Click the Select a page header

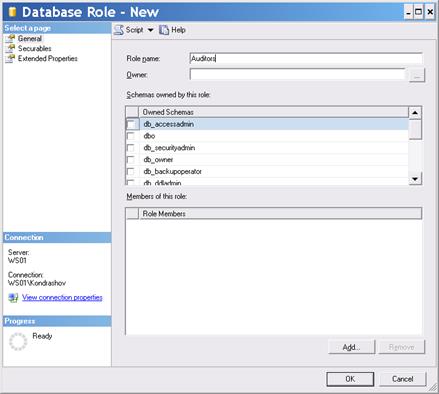pyautogui.click(x=57, y=28)
